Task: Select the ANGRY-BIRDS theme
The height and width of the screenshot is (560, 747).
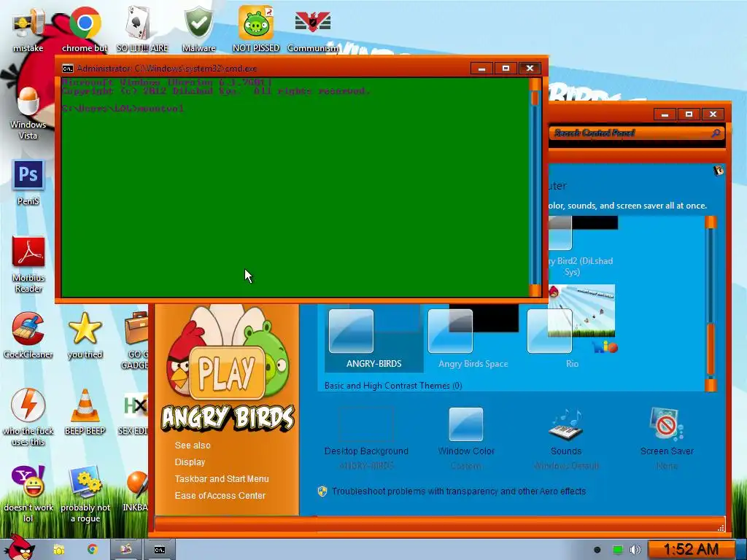Action: (x=374, y=339)
